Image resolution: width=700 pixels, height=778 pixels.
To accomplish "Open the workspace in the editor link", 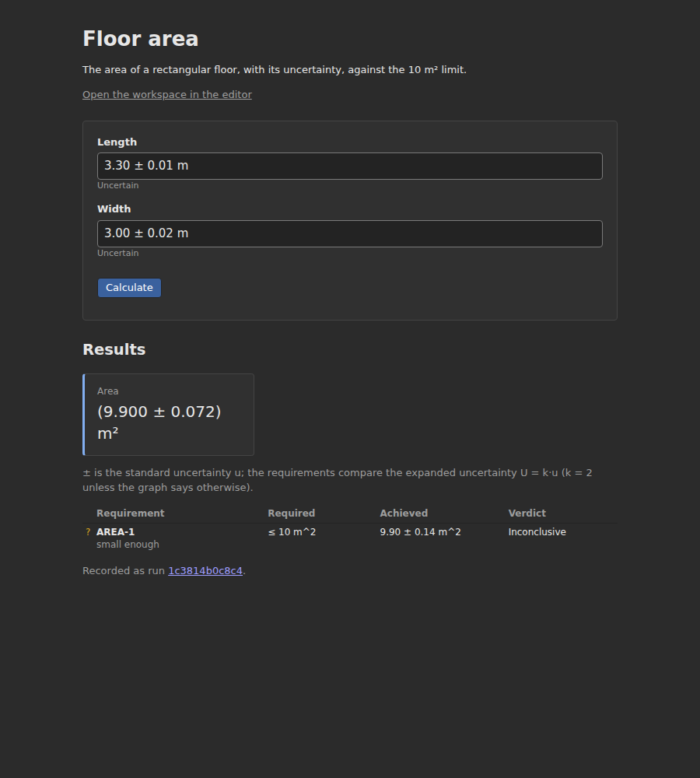I will click(x=167, y=95).
